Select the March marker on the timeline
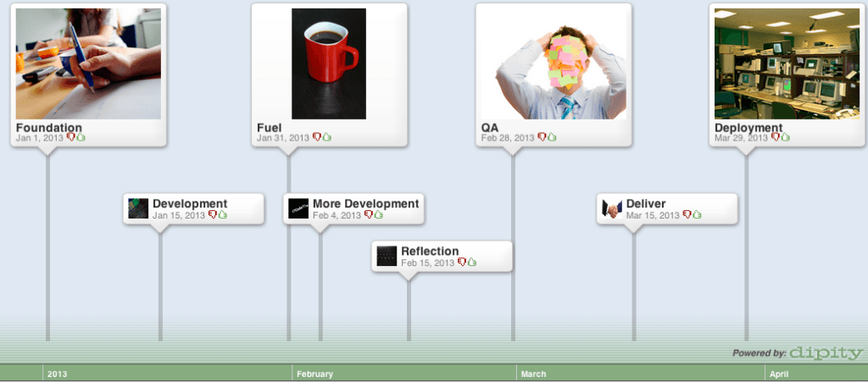Viewport: 868px width, 382px height. click(x=533, y=374)
